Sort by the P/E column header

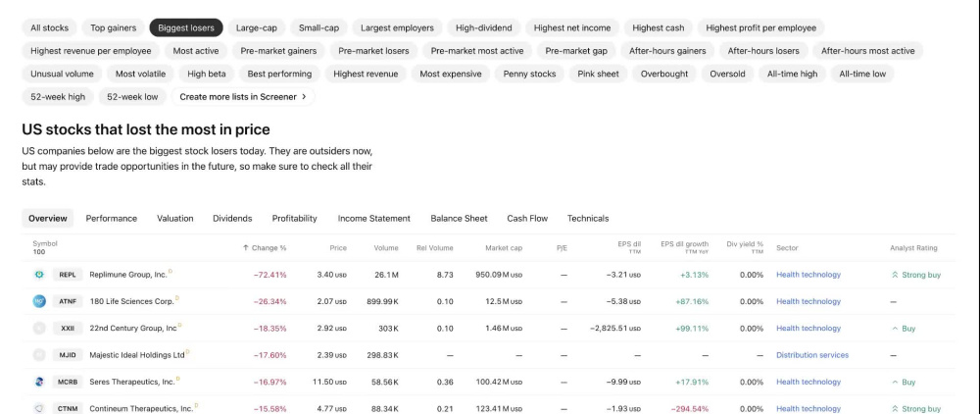coord(562,248)
